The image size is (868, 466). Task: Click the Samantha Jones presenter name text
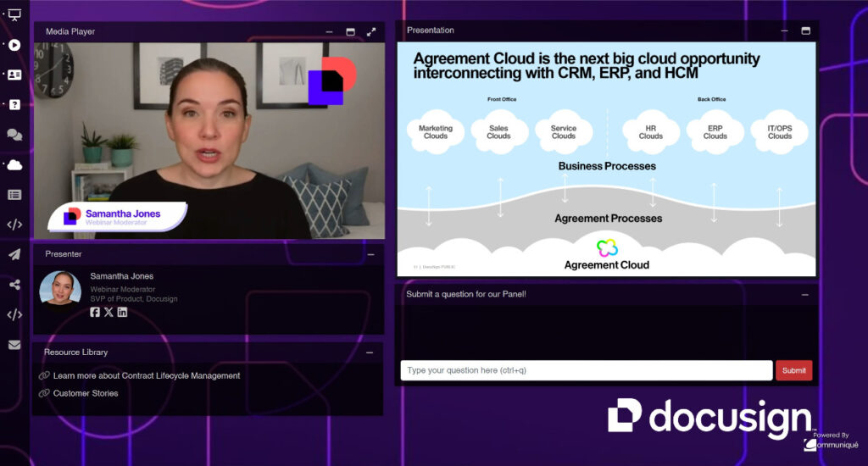coord(122,276)
